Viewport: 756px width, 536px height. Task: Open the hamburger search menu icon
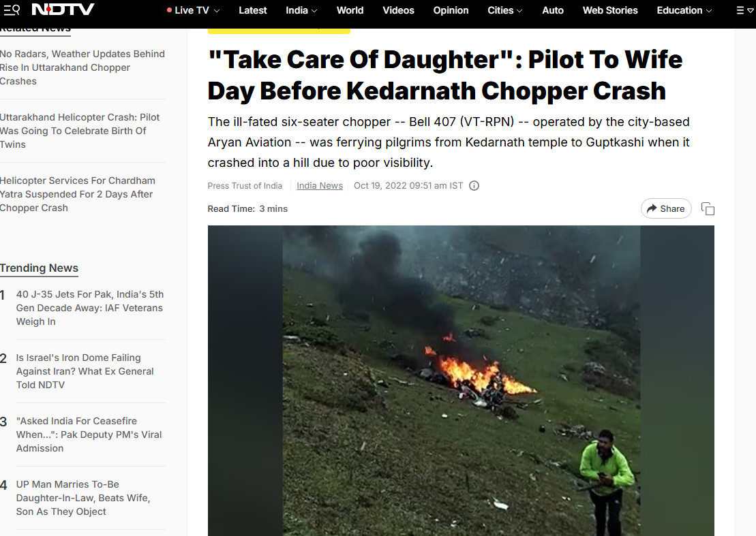[12, 10]
